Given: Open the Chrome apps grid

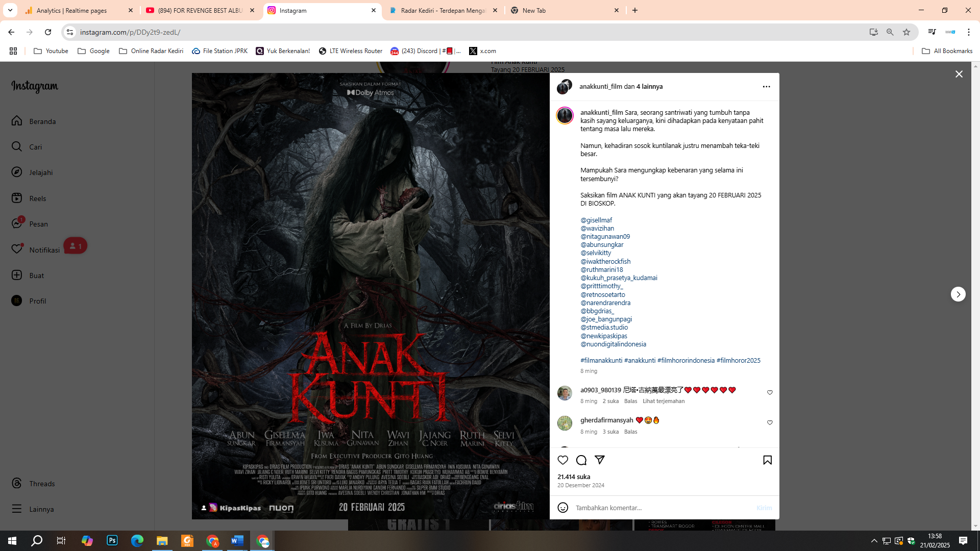Looking at the screenshot, I should [13, 51].
